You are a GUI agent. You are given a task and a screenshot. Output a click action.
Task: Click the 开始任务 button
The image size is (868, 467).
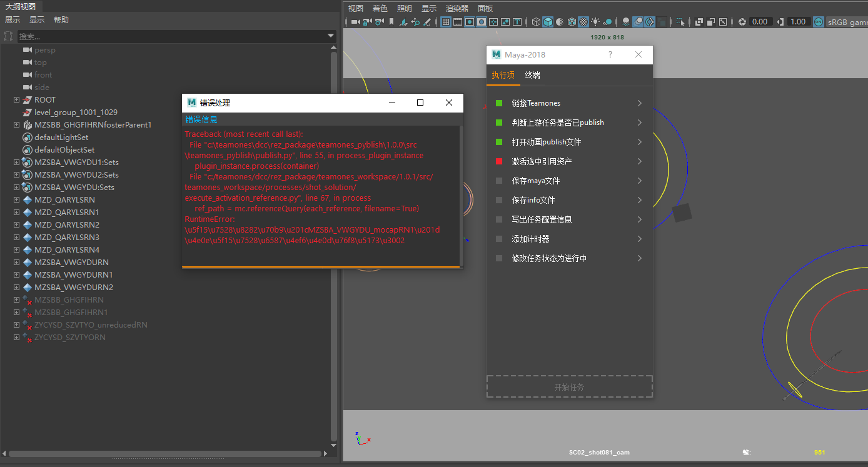click(x=569, y=387)
